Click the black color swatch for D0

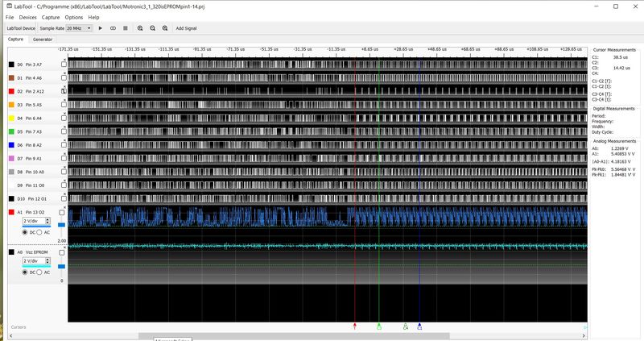coord(11,64)
